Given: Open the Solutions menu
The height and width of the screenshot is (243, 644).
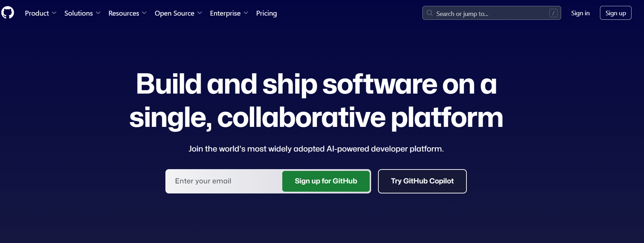Looking at the screenshot, I should tap(82, 13).
